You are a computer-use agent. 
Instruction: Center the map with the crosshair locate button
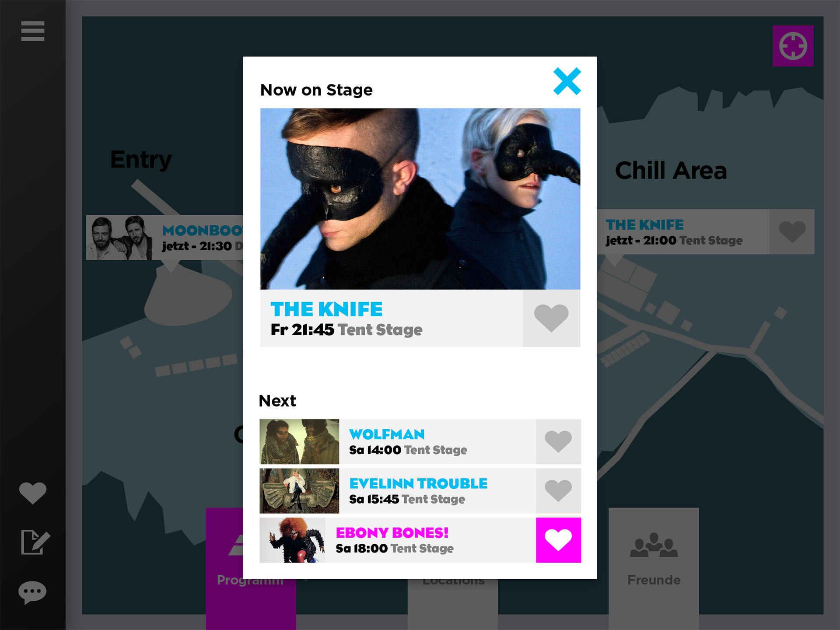(x=793, y=46)
